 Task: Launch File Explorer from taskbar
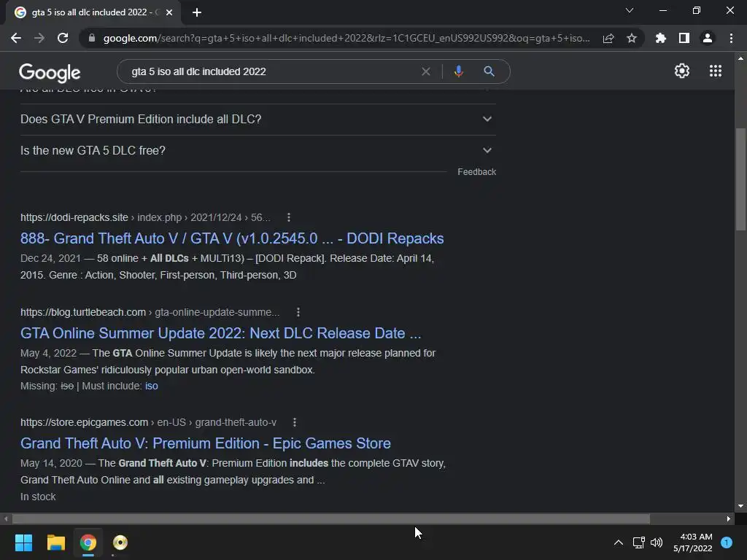[x=55, y=542]
